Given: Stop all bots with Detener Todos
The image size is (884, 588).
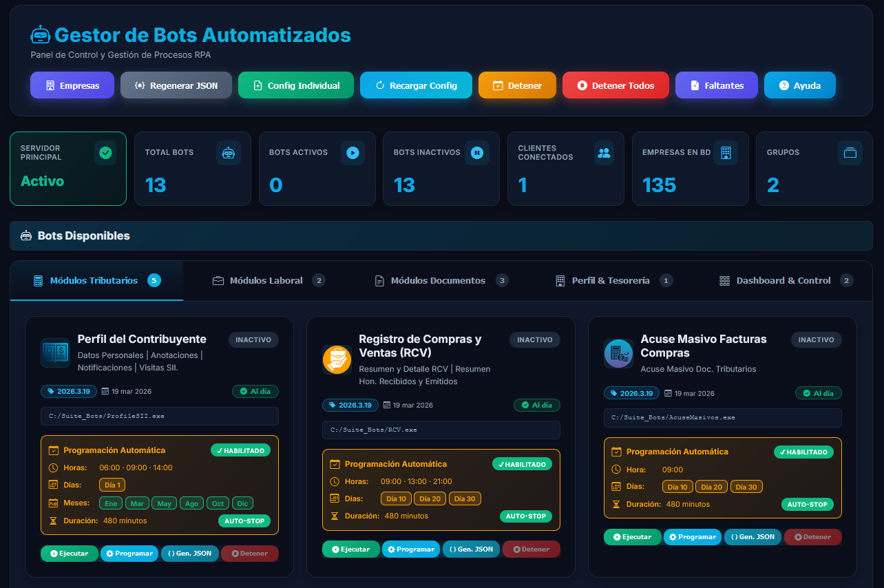Looking at the screenshot, I should point(615,85).
